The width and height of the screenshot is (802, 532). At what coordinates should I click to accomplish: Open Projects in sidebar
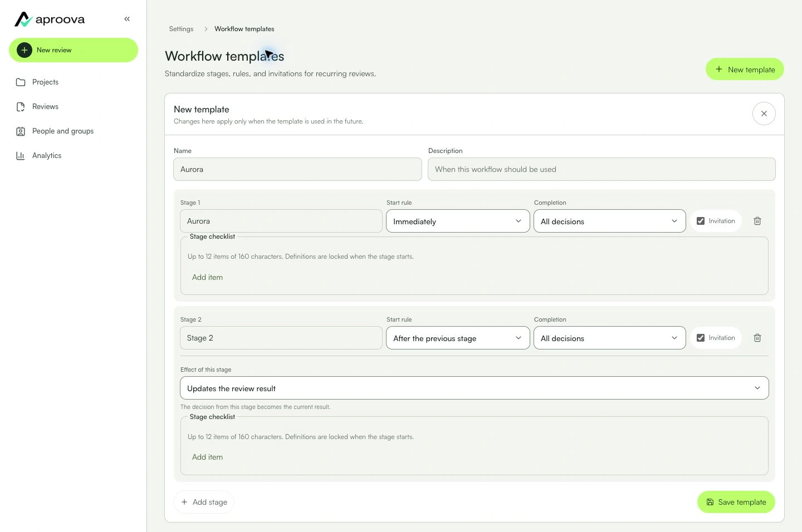click(x=74, y=82)
